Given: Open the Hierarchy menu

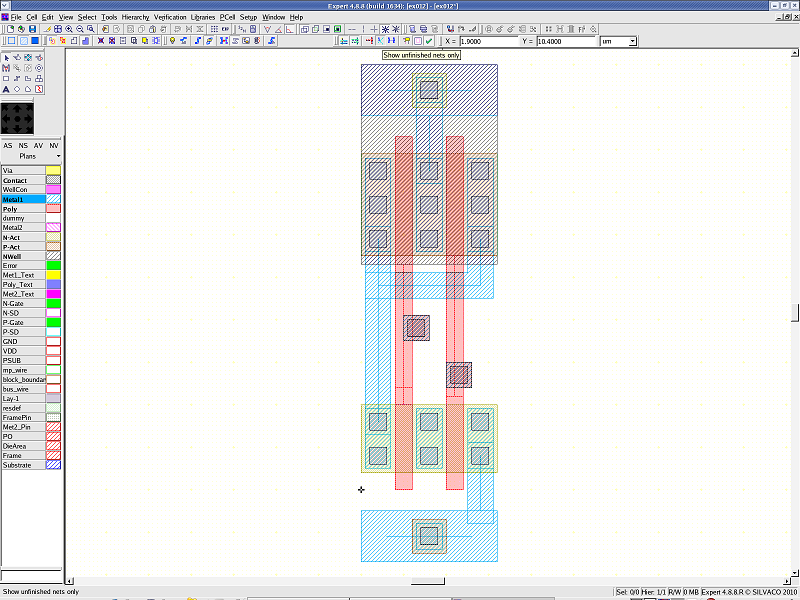Looking at the screenshot, I should pyautogui.click(x=135, y=17).
